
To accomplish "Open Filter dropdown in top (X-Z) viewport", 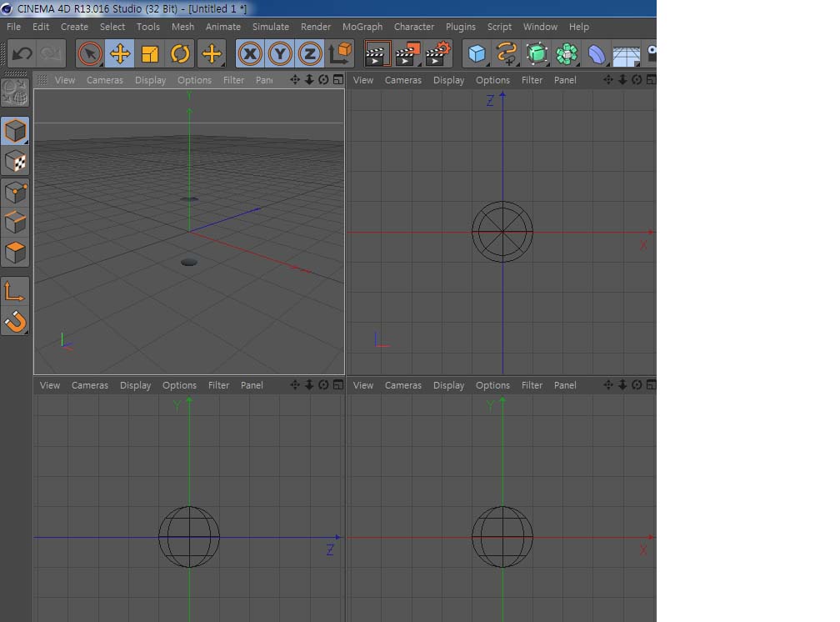I will tap(532, 80).
